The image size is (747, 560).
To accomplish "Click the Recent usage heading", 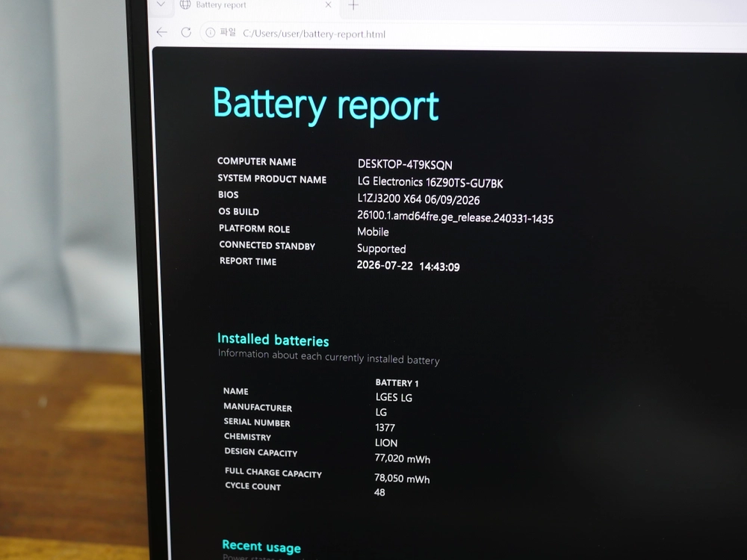I will click(x=261, y=547).
